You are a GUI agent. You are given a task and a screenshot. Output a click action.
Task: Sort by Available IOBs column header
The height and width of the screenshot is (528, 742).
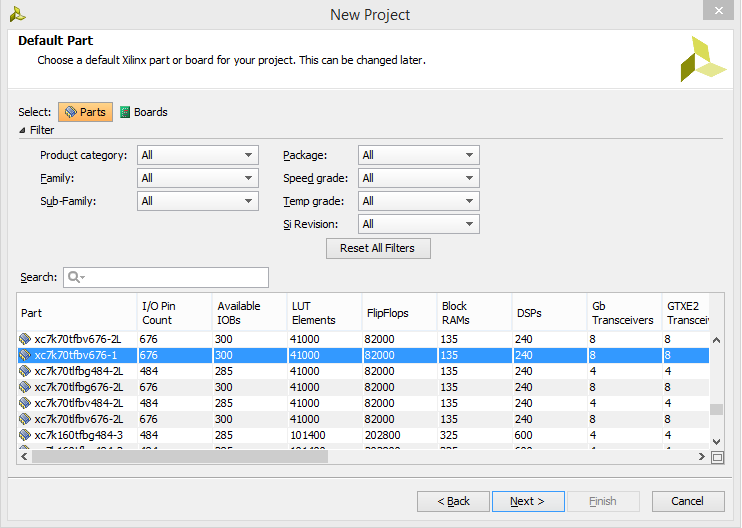tap(249, 313)
